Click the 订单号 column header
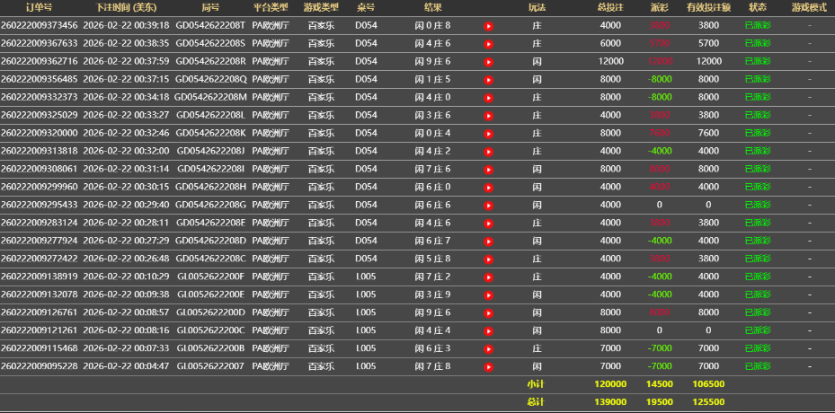The height and width of the screenshot is (413, 835). [39, 7]
